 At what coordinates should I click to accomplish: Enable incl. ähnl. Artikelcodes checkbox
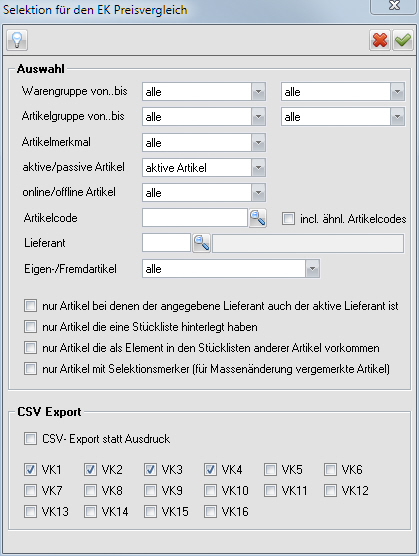click(x=288, y=218)
